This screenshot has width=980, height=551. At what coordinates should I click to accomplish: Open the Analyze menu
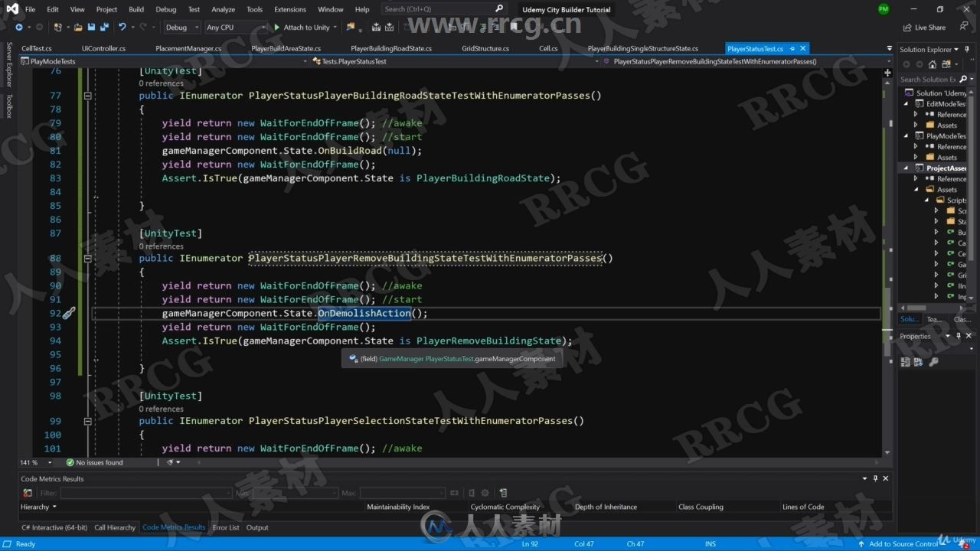point(223,9)
